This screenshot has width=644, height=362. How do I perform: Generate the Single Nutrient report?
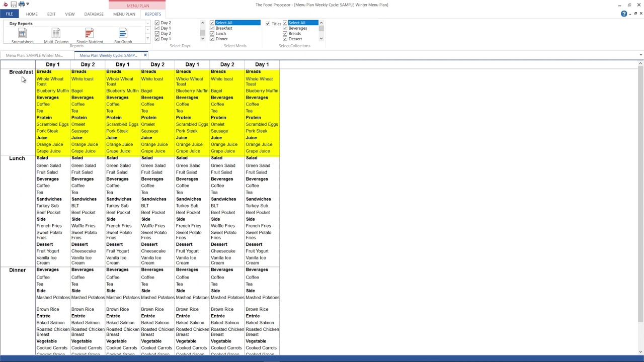[x=90, y=36]
